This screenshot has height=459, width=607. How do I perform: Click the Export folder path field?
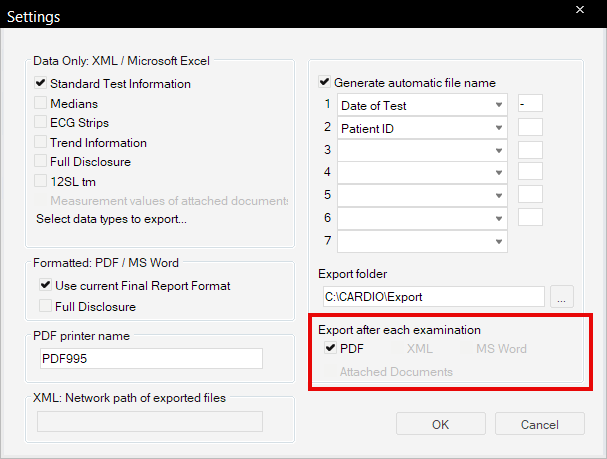coord(432,296)
